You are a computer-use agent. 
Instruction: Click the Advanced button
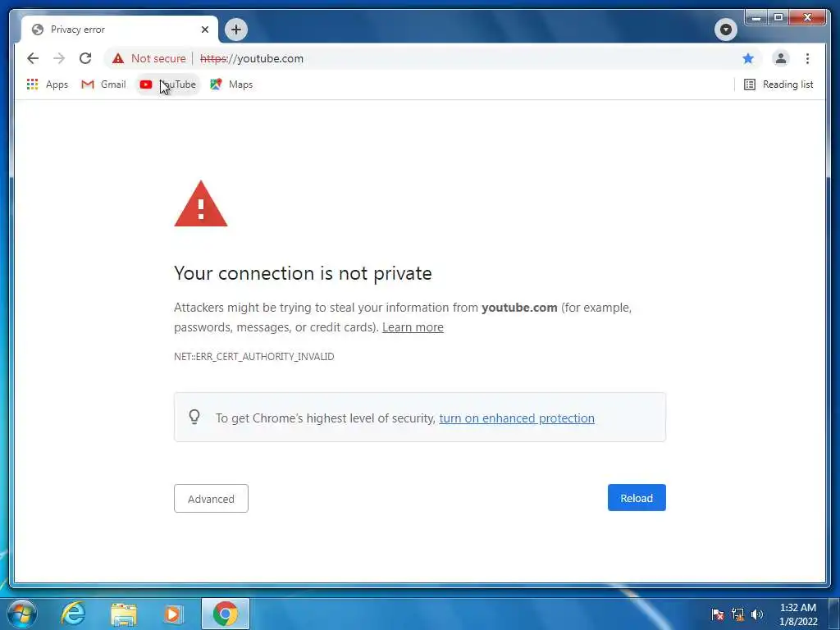pyautogui.click(x=211, y=498)
